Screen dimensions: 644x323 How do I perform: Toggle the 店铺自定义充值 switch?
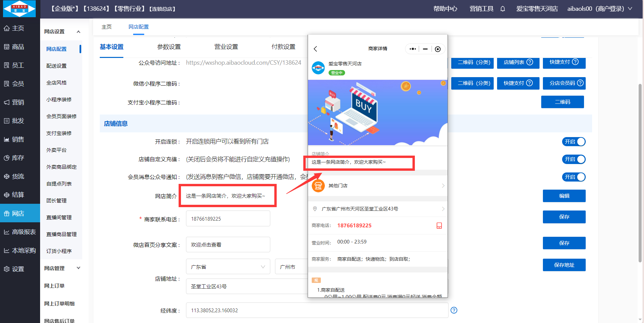click(574, 159)
